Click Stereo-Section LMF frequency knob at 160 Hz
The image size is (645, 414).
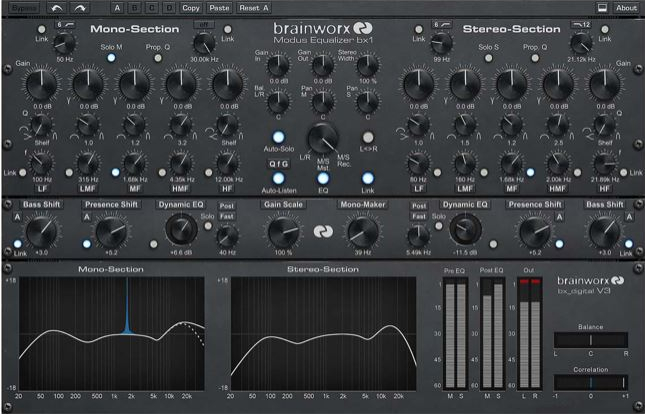pyautogui.click(x=465, y=164)
